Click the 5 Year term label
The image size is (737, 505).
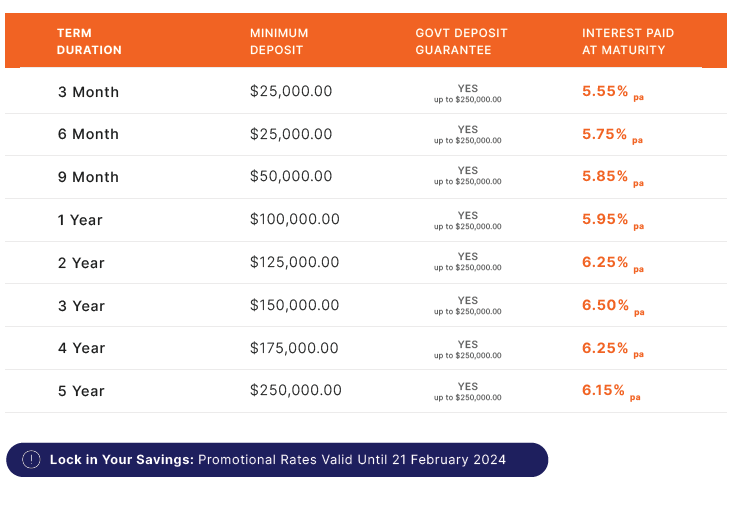pos(81,391)
